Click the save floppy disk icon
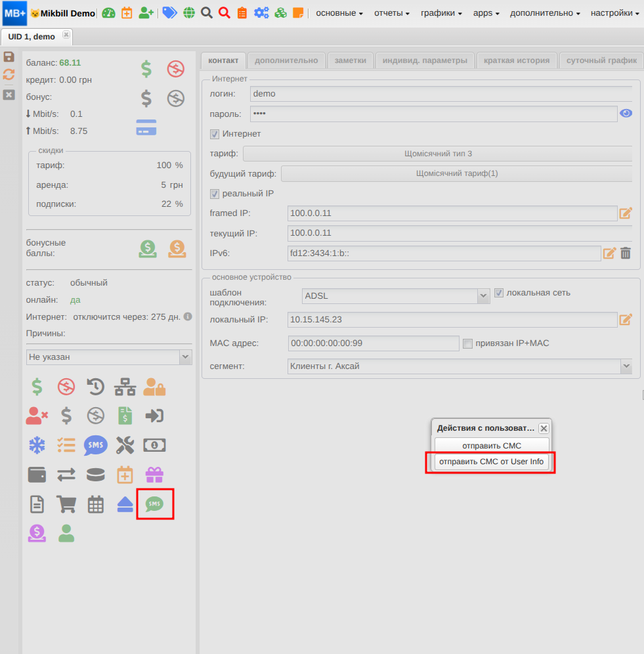 tap(9, 56)
